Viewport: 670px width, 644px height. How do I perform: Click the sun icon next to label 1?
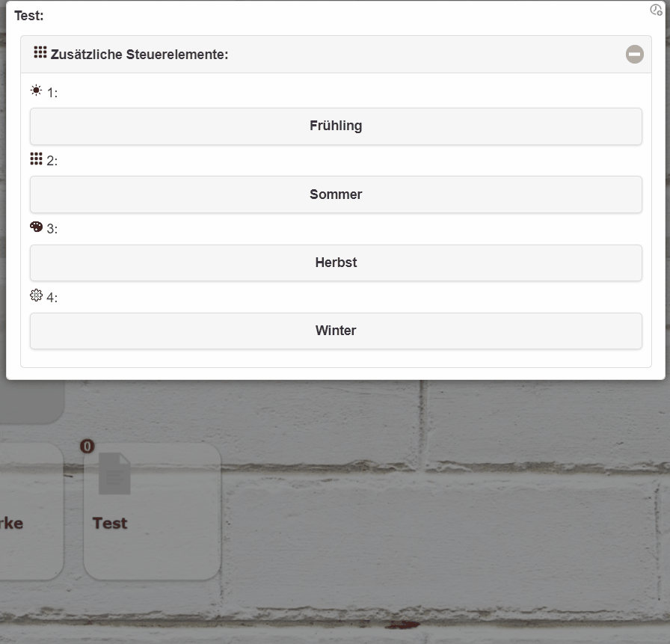(x=36, y=91)
